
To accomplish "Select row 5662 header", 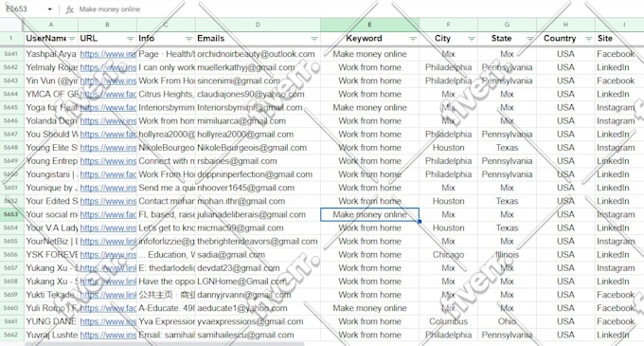I will pyautogui.click(x=11, y=335).
